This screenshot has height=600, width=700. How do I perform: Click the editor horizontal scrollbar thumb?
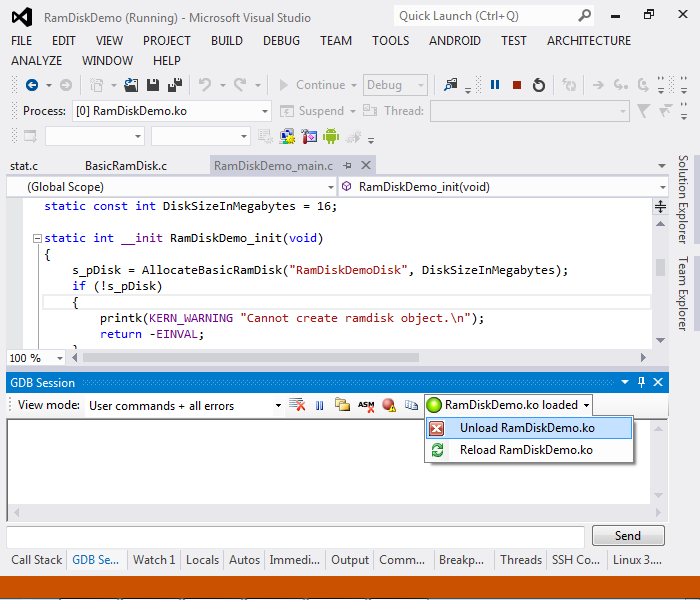(x=251, y=358)
